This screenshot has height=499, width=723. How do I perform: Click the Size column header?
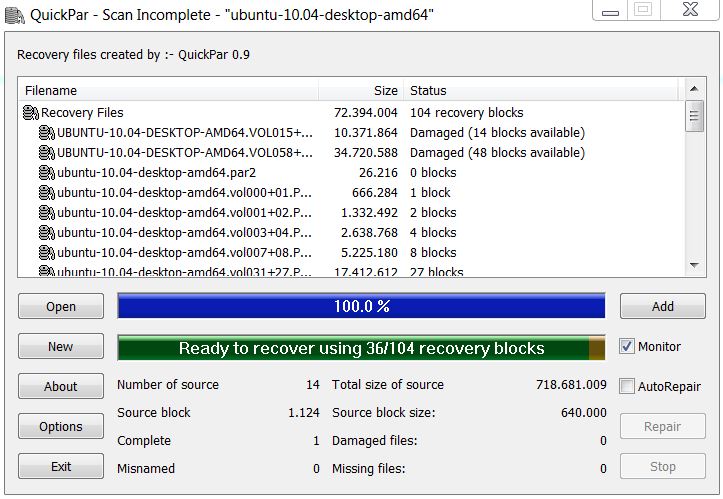click(x=361, y=90)
